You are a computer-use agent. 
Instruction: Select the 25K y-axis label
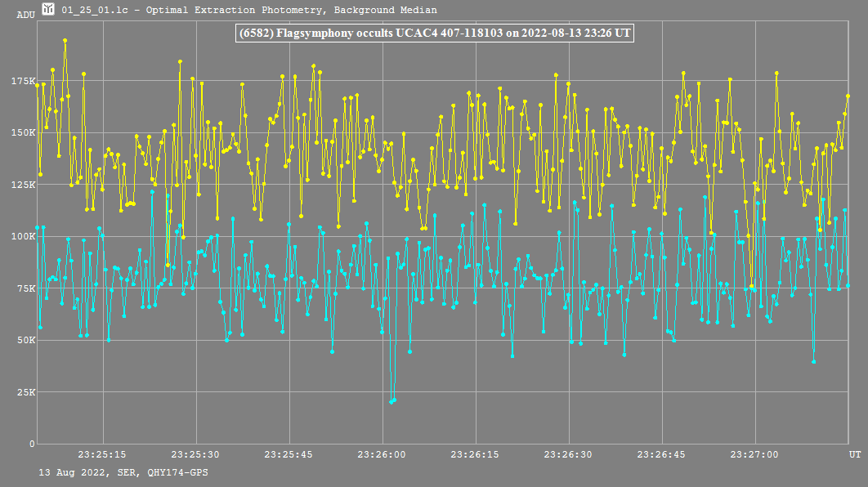pos(25,392)
